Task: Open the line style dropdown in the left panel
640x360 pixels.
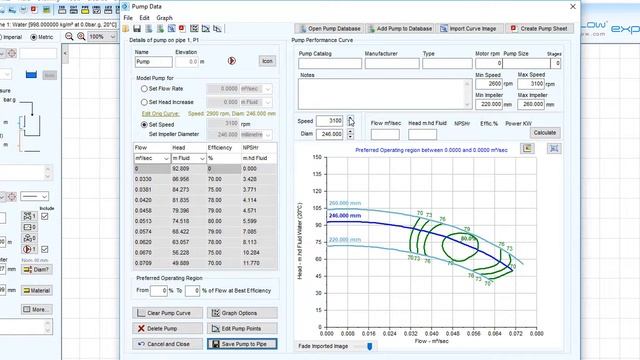Action: (35, 196)
